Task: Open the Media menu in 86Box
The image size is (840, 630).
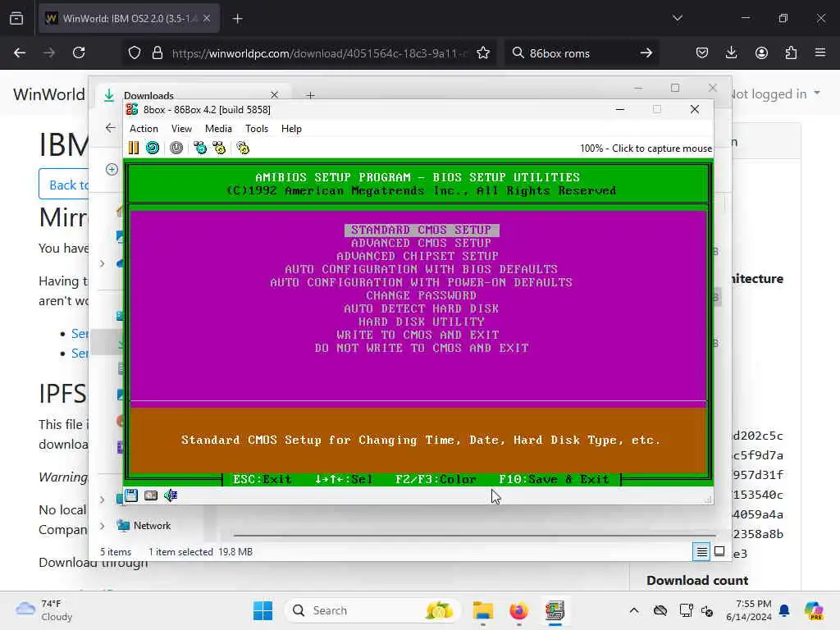Action: point(218,129)
